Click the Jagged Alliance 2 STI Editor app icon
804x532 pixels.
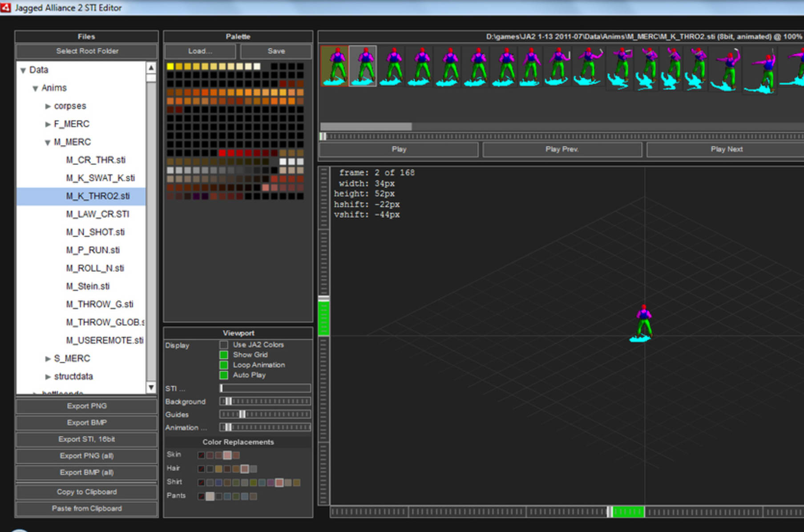click(x=6, y=8)
